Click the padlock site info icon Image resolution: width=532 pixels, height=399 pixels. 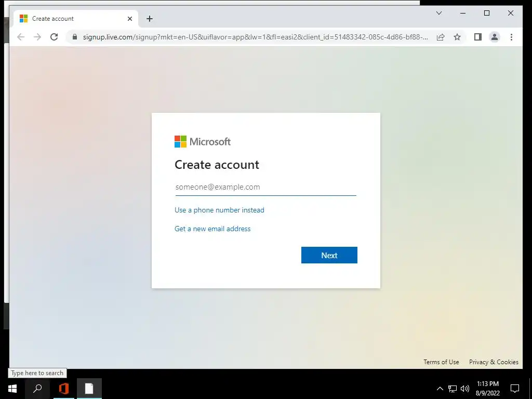(x=75, y=37)
